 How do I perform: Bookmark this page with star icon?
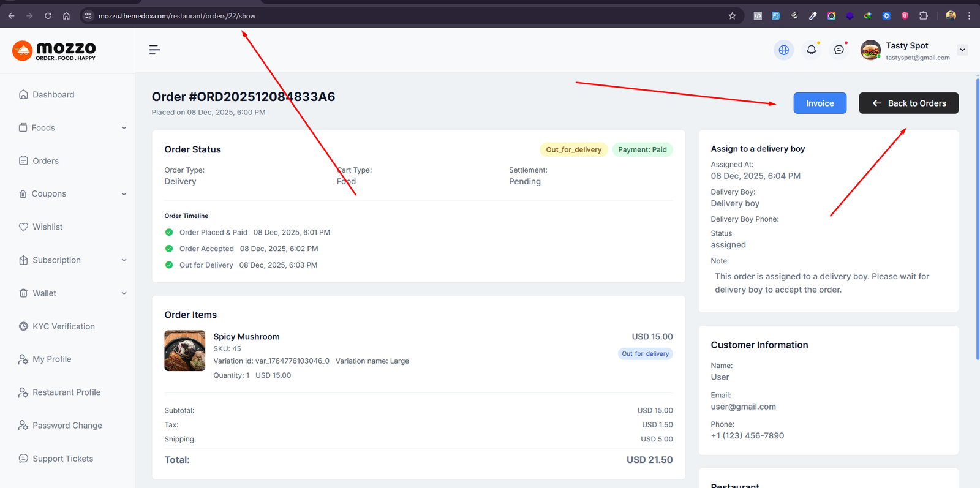point(732,16)
